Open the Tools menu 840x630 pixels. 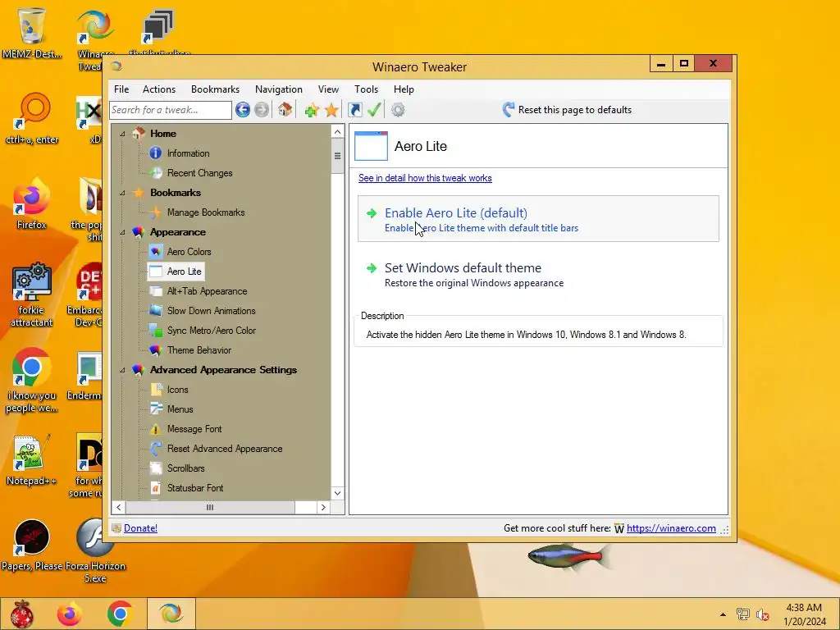[367, 89]
